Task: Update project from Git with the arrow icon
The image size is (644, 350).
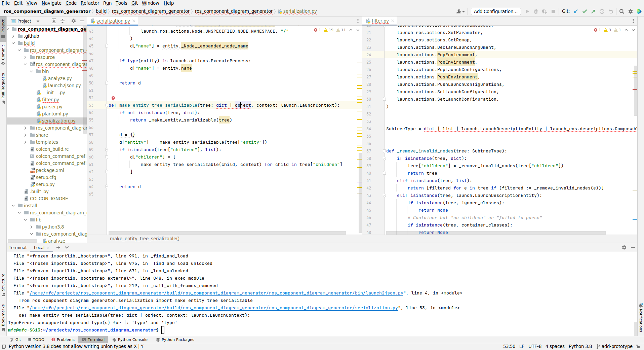Action: [576, 11]
